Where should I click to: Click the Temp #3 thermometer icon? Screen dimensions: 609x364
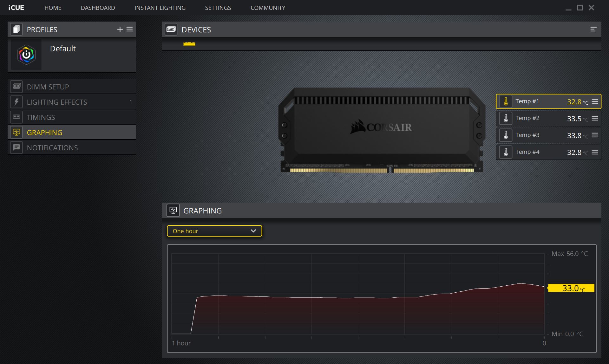(x=506, y=135)
